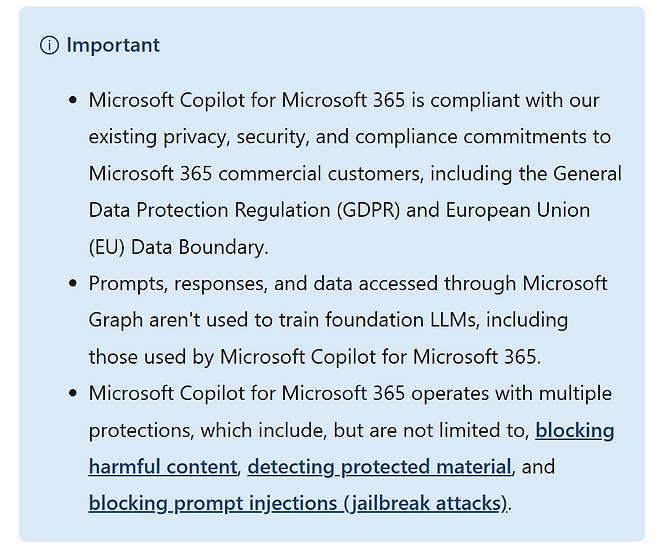This screenshot has height=552, width=658.
Task: Click the word "Prompts" in second bullet
Action: click(124, 284)
